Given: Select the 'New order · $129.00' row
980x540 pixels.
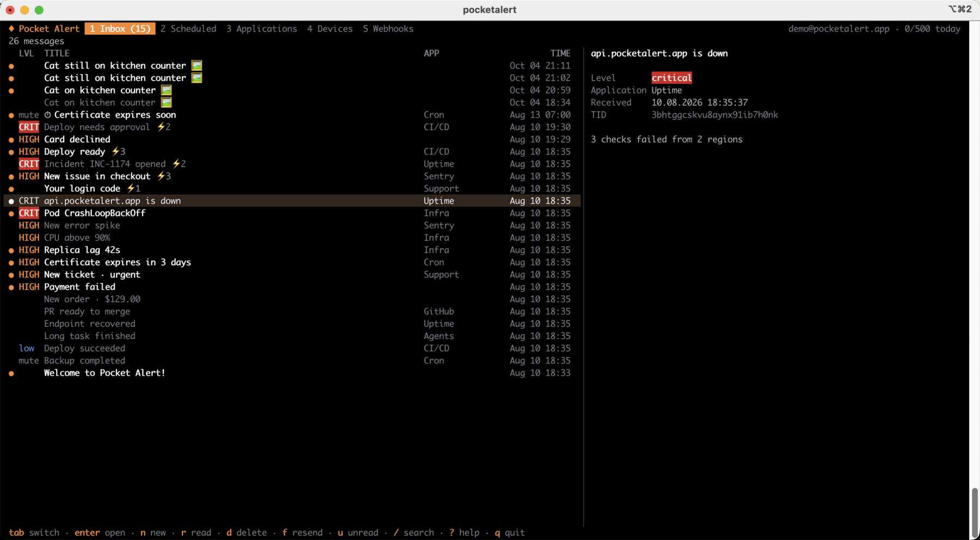Looking at the screenshot, I should point(292,299).
